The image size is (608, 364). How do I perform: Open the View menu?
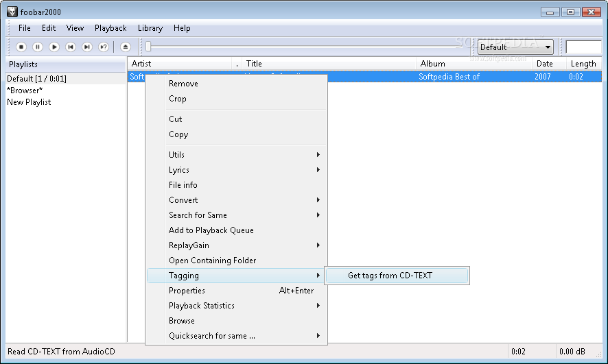[x=75, y=28]
